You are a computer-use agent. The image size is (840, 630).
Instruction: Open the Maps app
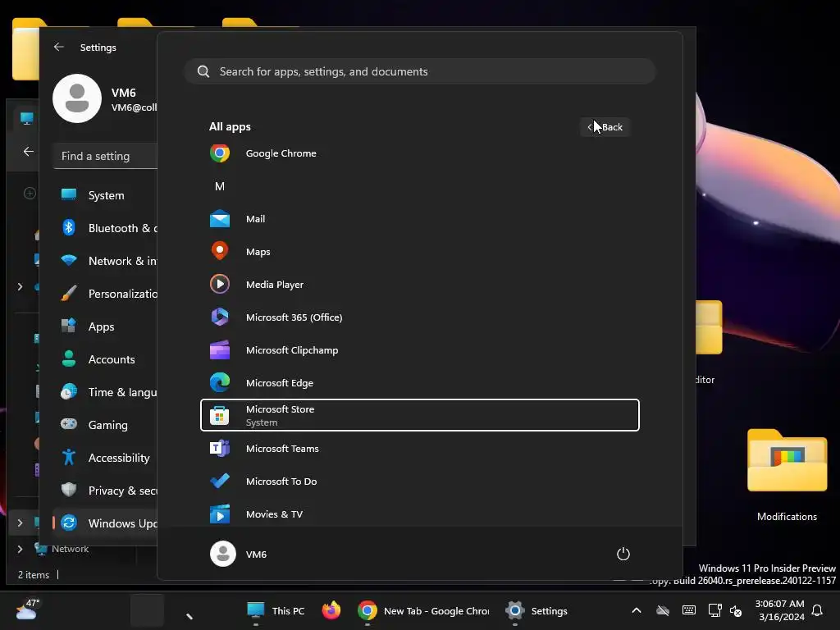419,251
